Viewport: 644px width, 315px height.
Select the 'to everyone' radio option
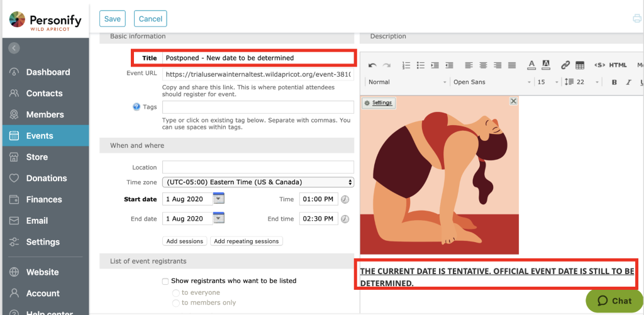pyautogui.click(x=176, y=293)
